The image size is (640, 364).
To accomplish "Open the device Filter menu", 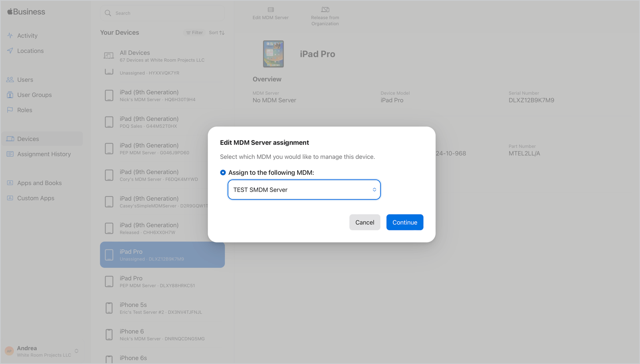I will (x=194, y=33).
